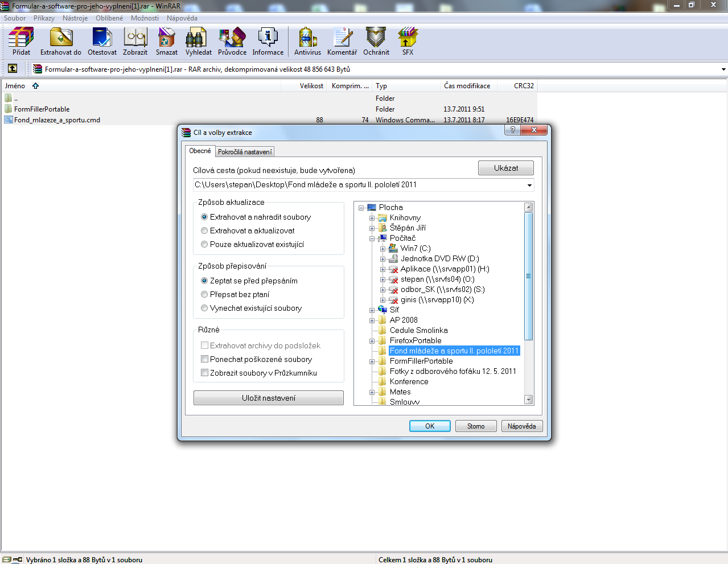Image resolution: width=728 pixels, height=564 pixels.
Task: Click the Nápověda button in dialog
Action: [x=522, y=426]
